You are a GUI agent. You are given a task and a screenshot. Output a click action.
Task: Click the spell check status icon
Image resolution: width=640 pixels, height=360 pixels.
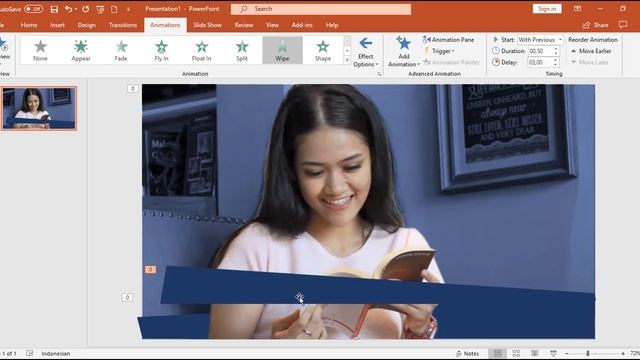tap(29, 353)
